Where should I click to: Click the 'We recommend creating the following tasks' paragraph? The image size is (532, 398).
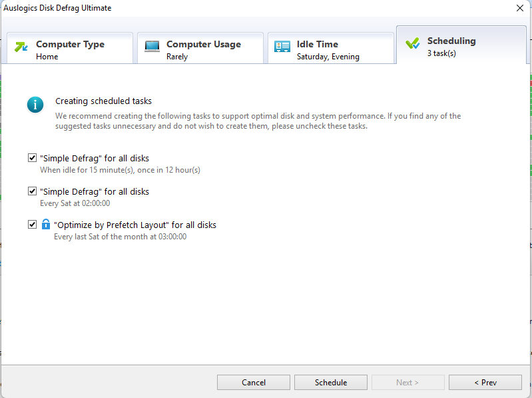[x=258, y=121]
